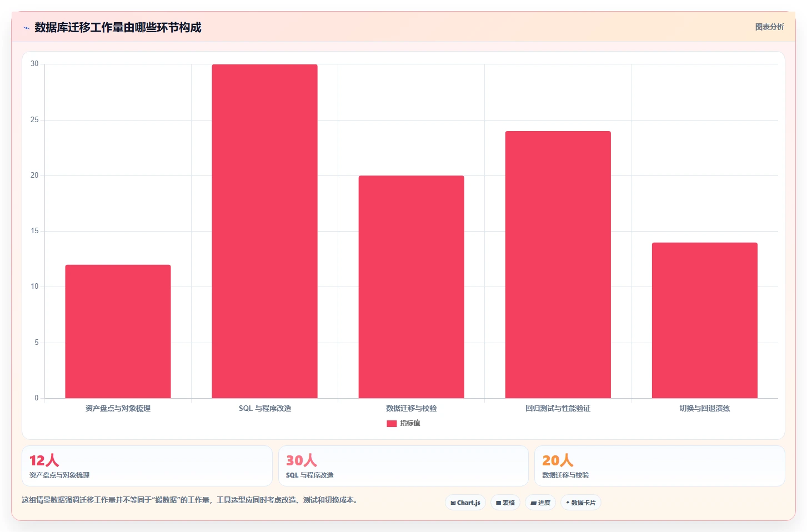Click the icon beside the chart title

26,28
